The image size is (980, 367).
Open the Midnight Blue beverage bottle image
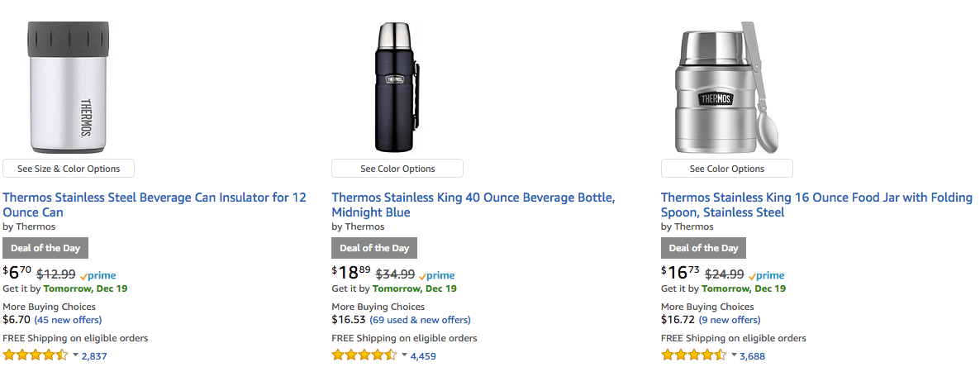(x=397, y=88)
